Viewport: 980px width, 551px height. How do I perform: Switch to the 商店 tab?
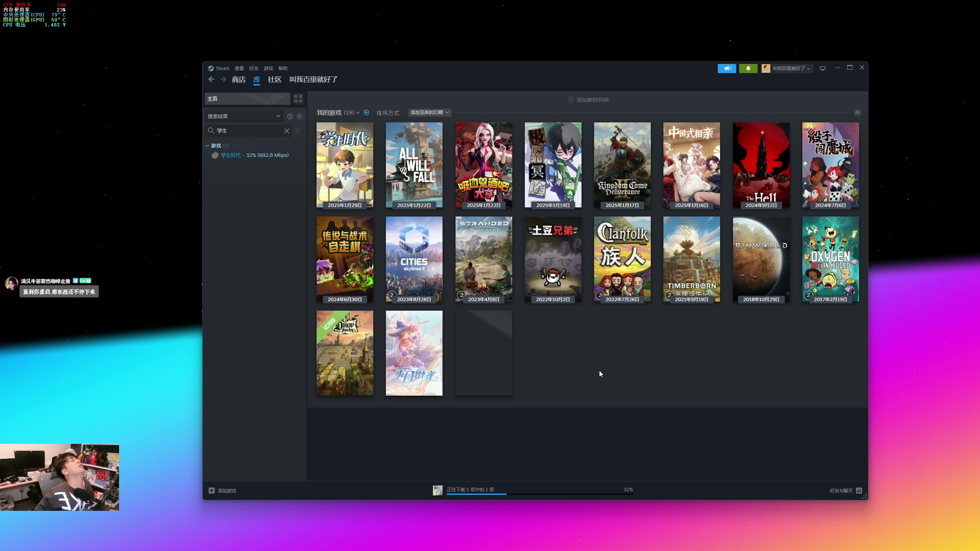pyautogui.click(x=239, y=80)
